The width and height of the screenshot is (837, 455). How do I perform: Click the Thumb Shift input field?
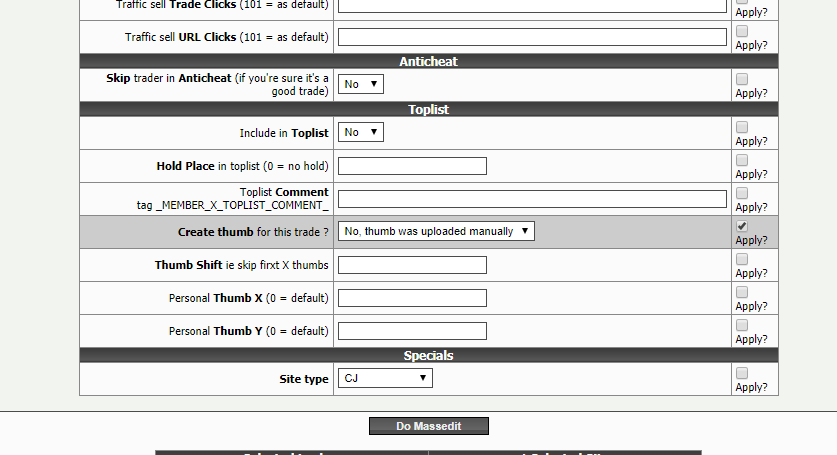pos(412,265)
